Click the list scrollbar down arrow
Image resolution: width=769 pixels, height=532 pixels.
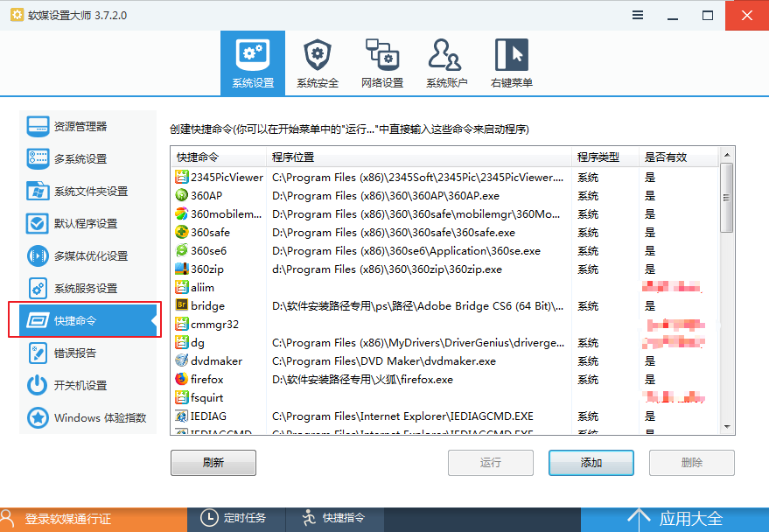727,427
